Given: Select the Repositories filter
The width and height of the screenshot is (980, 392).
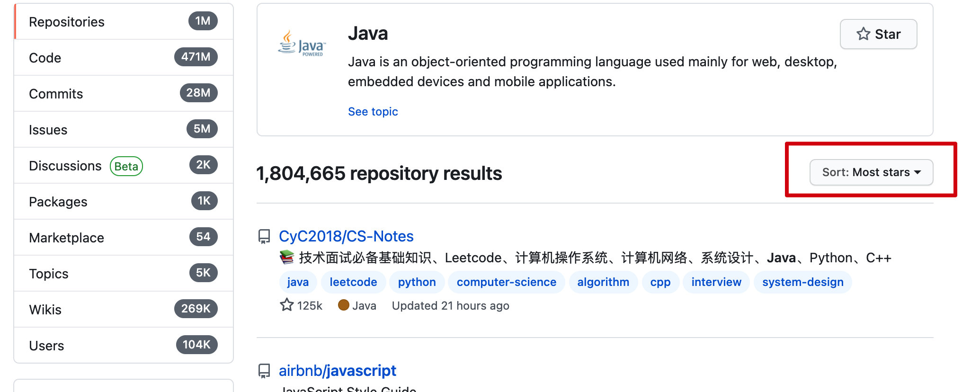Looking at the screenshot, I should (x=67, y=22).
